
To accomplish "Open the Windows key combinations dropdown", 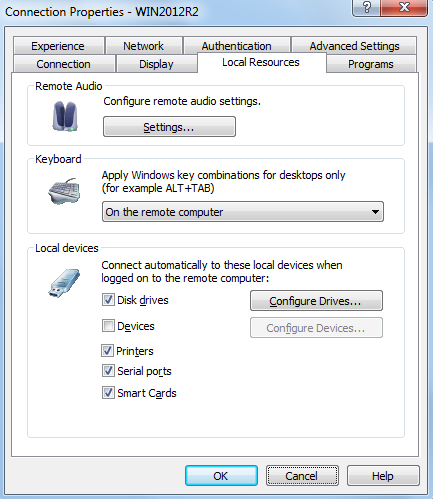I will click(243, 212).
